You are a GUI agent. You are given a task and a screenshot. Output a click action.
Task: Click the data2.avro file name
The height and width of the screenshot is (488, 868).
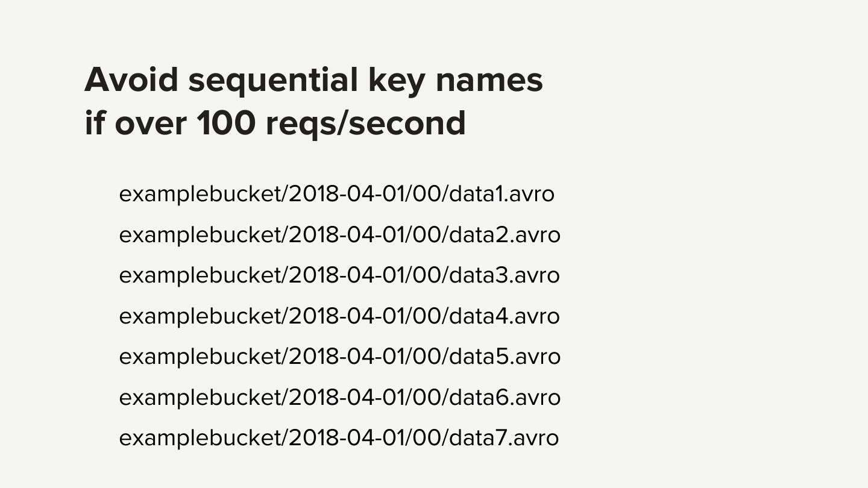click(505, 234)
